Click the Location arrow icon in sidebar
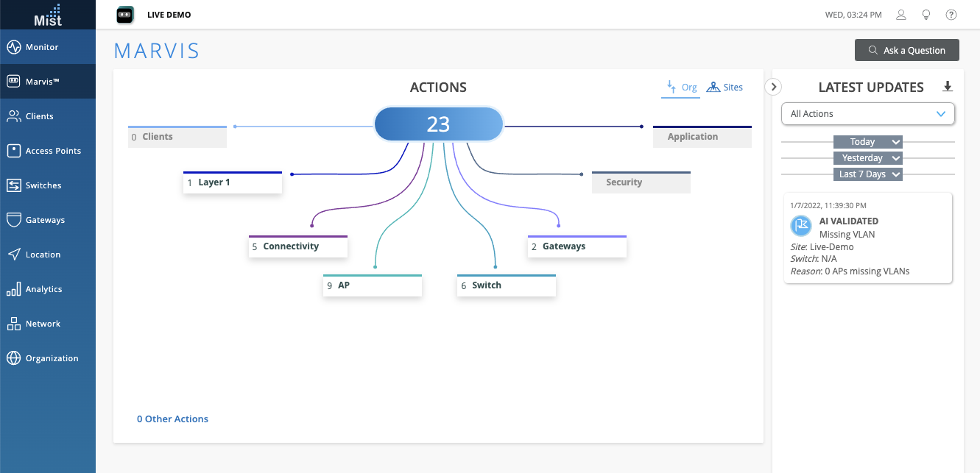980x473 pixels. tap(13, 255)
